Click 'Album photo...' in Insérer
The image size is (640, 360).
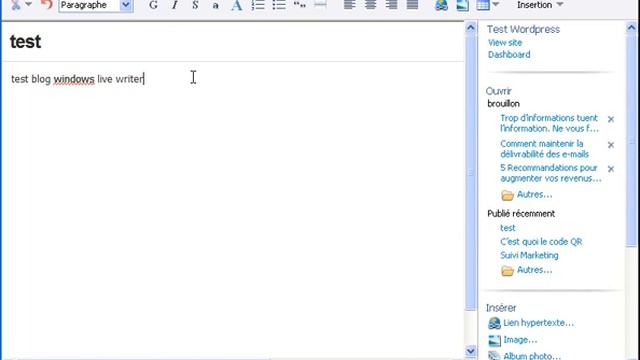tap(532, 356)
